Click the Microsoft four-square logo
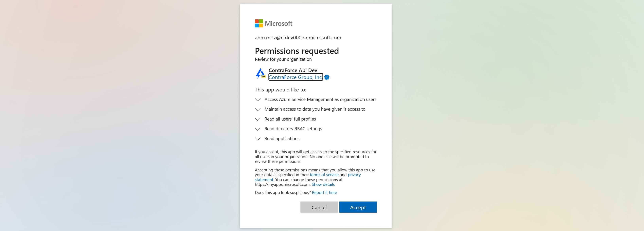This screenshot has width=644, height=231. point(259,23)
